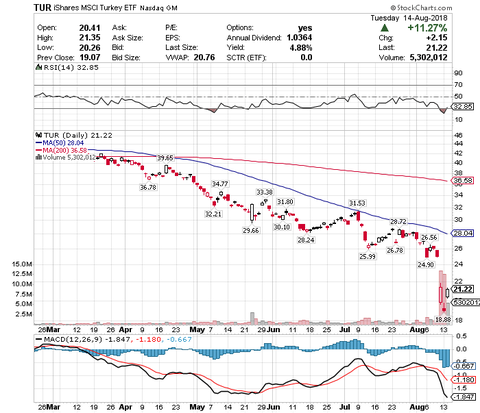Viewport: 480px width, 413px height.
Task: Click the Last price 21.22 in header
Action: click(437, 48)
